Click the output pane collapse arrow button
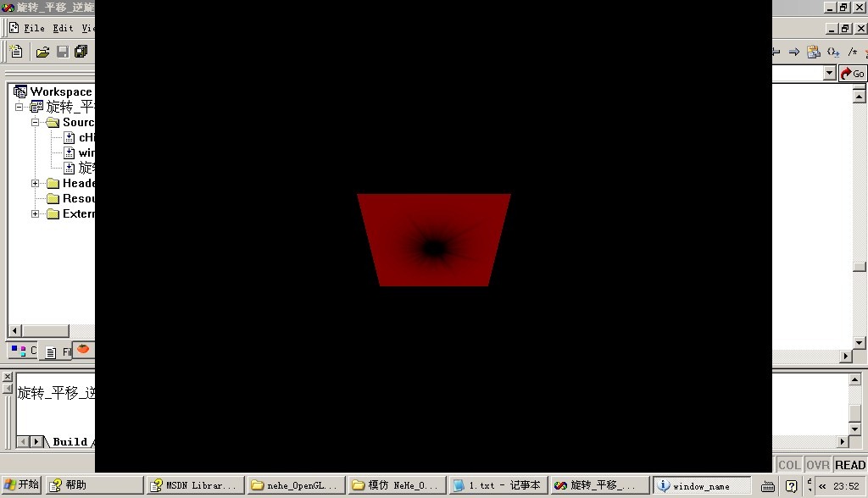The width and height of the screenshot is (868, 498). coord(7,389)
